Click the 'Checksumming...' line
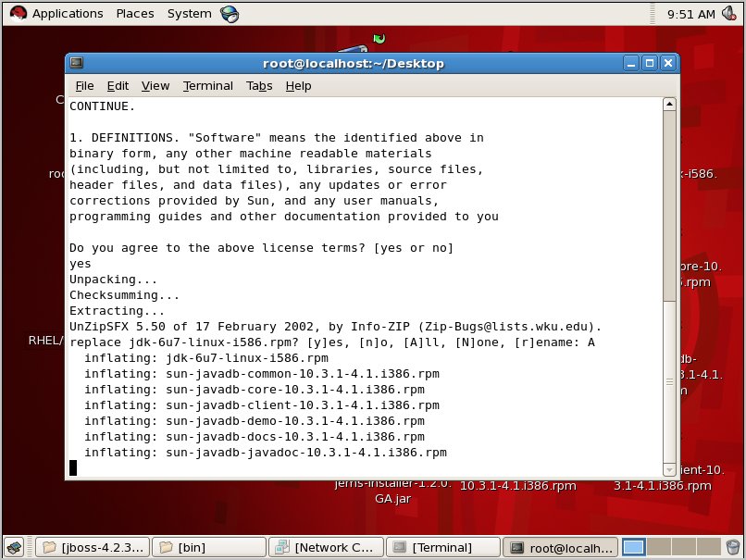This screenshot has height=560, width=746. [x=124, y=295]
